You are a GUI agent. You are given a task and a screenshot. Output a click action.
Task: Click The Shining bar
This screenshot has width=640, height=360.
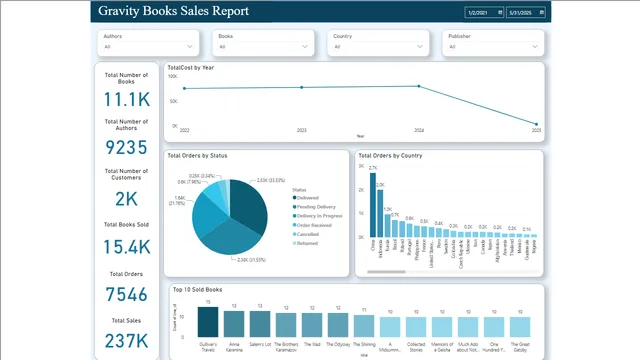[x=364, y=326]
